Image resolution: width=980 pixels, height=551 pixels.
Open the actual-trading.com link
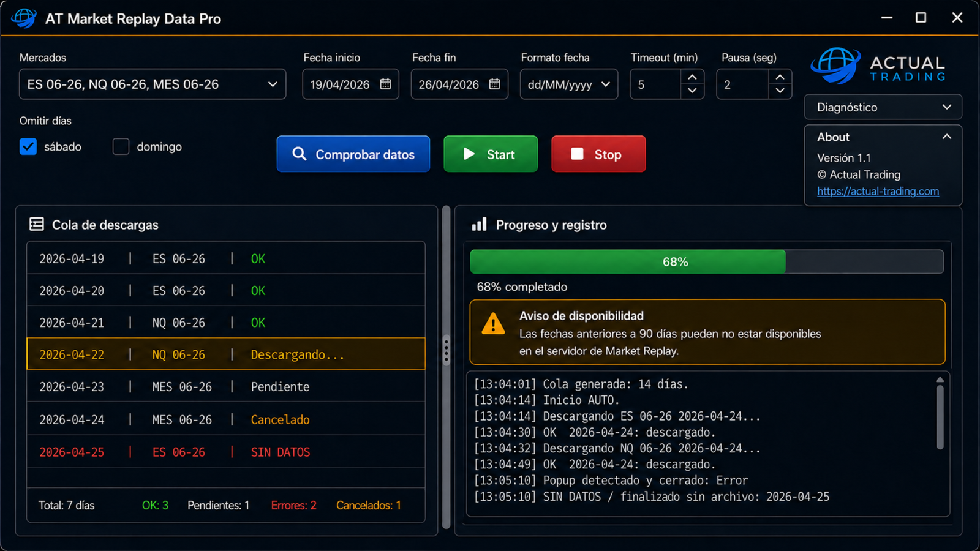878,191
